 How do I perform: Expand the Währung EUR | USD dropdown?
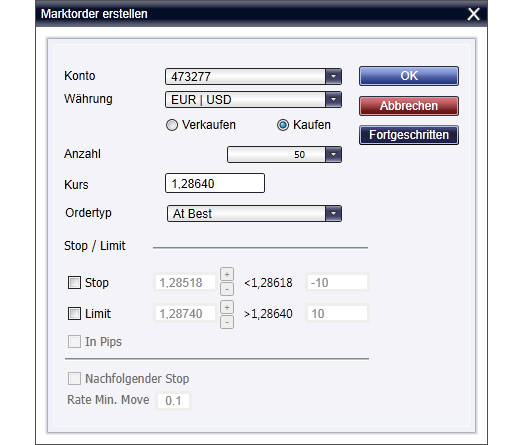333,99
